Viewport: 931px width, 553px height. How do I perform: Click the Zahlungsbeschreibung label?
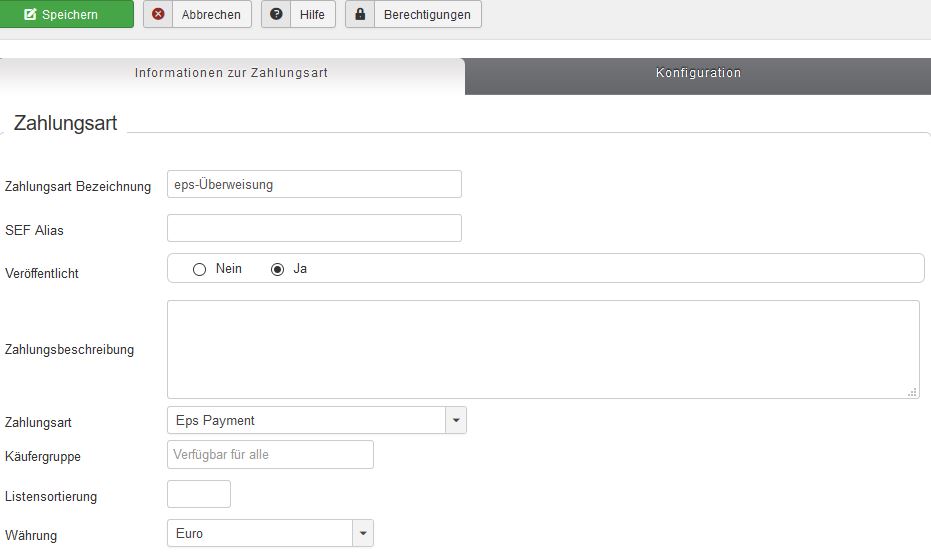(x=69, y=349)
